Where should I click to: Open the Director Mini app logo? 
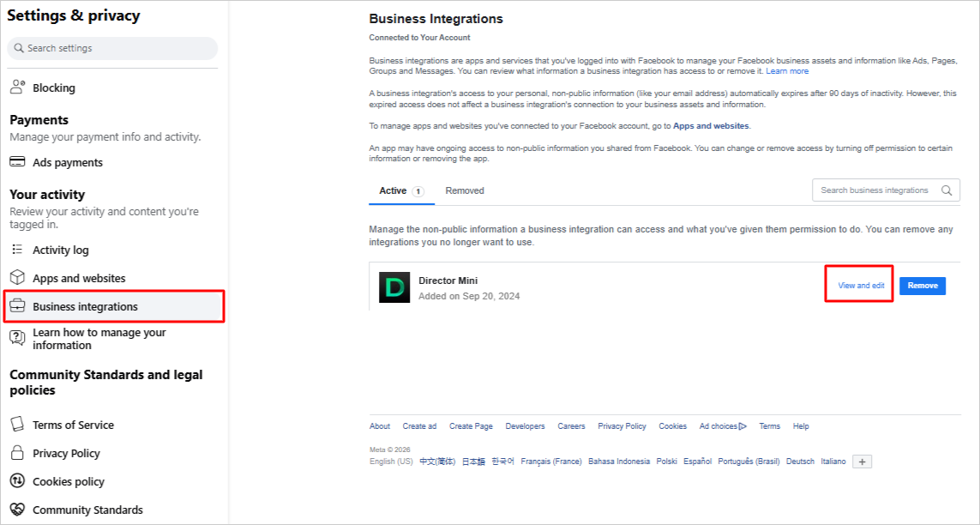click(x=394, y=287)
